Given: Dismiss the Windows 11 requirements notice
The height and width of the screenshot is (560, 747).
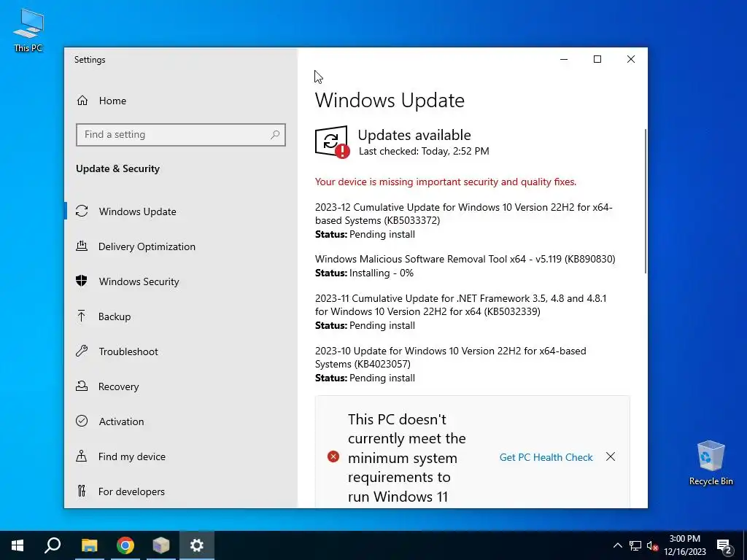Looking at the screenshot, I should [611, 456].
